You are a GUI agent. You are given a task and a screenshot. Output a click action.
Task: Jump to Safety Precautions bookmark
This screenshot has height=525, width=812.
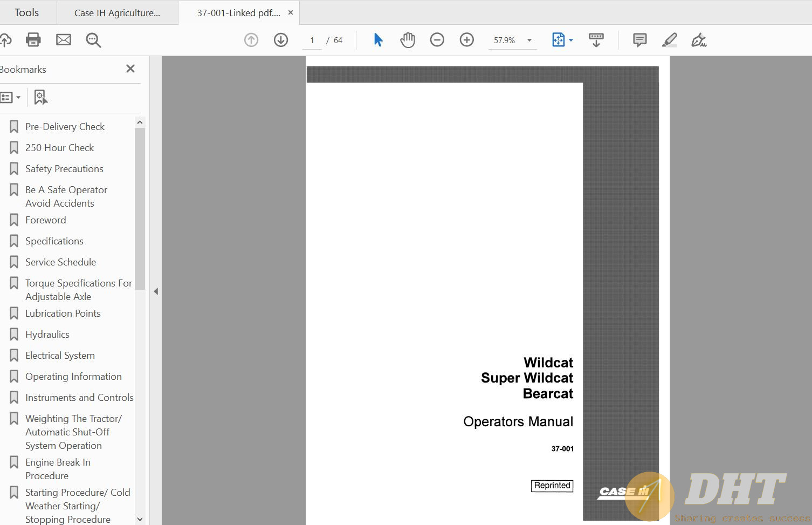pyautogui.click(x=64, y=169)
